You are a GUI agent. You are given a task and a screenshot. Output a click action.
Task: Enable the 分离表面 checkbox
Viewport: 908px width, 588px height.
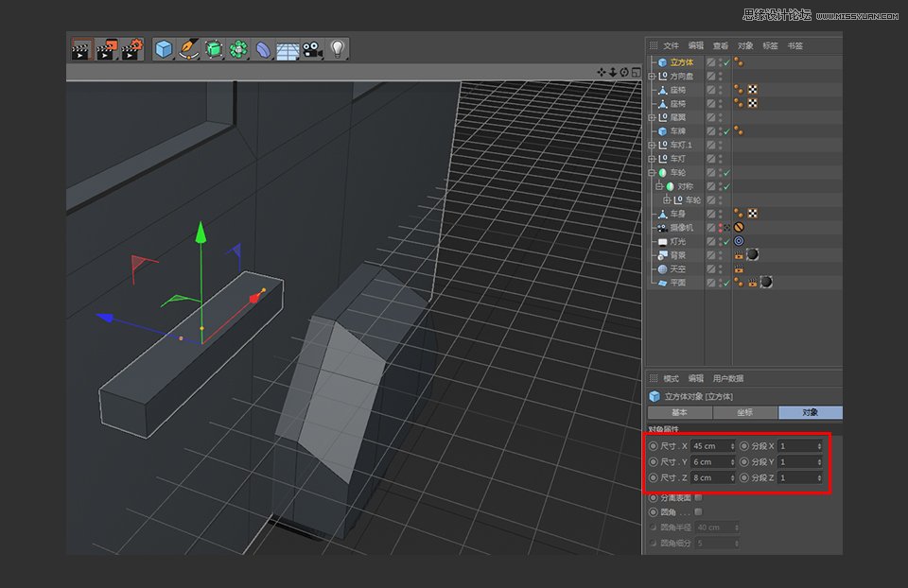(x=698, y=496)
